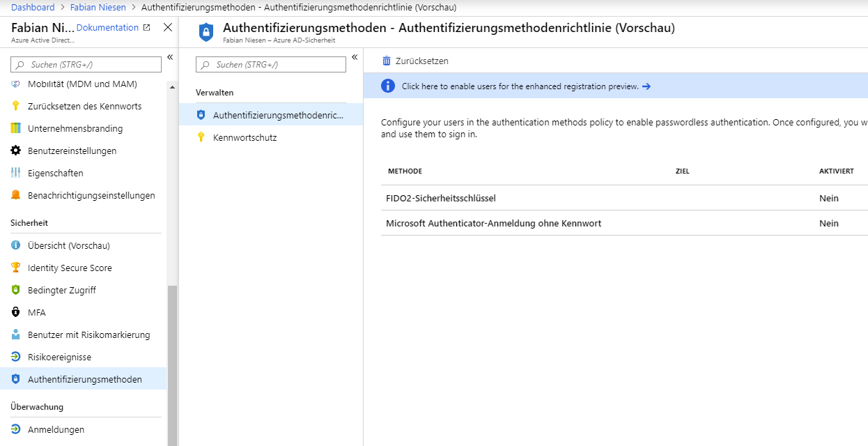This screenshot has width=868, height=446.
Task: Click the Bedingter Zugriff shield icon
Action: coord(16,290)
